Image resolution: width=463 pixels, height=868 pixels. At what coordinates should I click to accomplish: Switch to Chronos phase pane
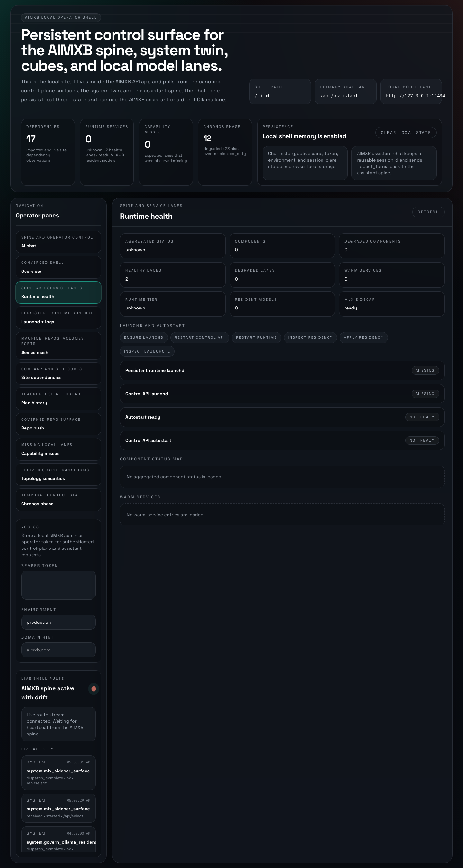(58, 500)
